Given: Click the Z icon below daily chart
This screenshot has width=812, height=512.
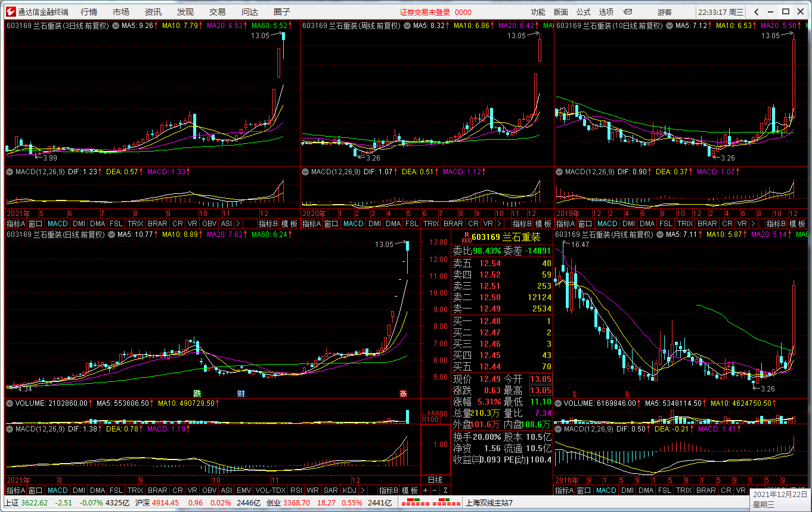Looking at the screenshot, I should [x=445, y=491].
